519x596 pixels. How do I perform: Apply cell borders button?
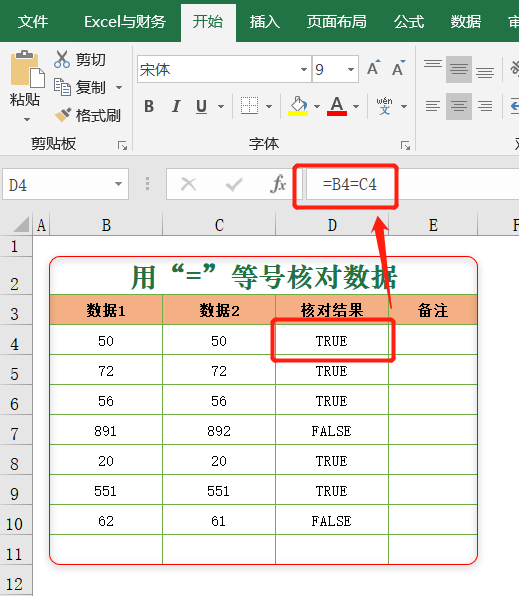[x=249, y=106]
